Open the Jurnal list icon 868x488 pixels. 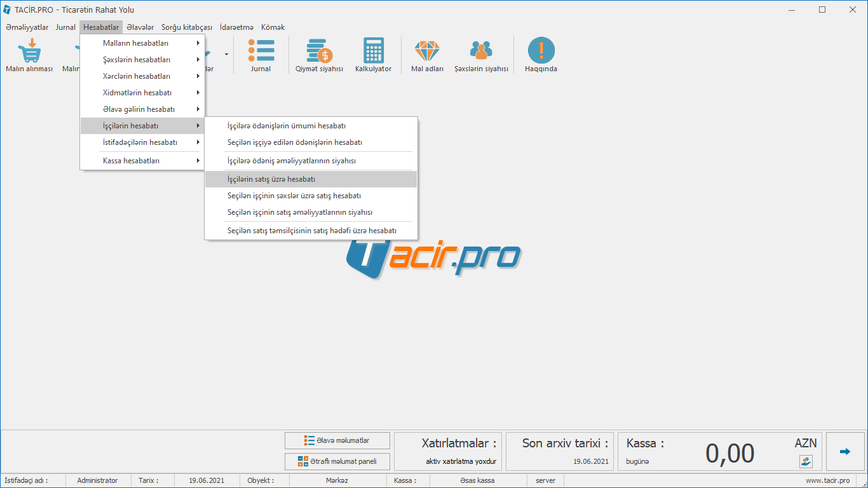click(x=261, y=51)
